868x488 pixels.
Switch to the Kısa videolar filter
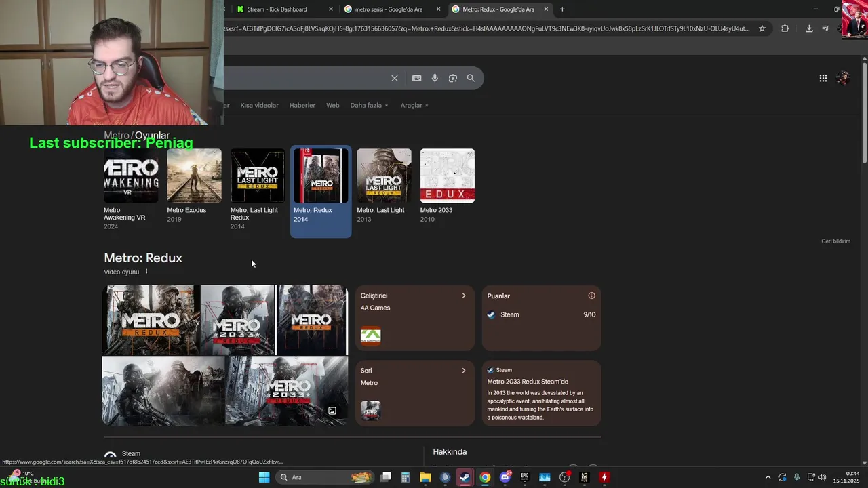(259, 105)
